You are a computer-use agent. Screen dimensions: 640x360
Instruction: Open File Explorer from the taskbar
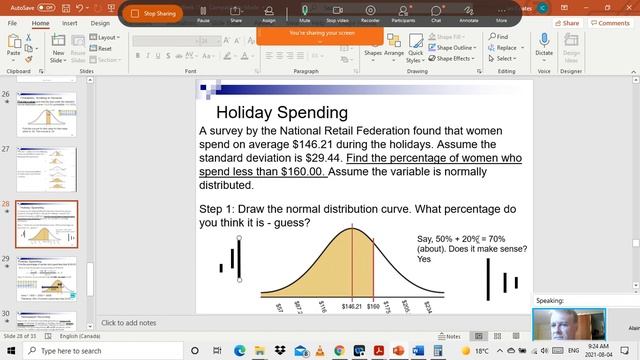(x=260, y=351)
